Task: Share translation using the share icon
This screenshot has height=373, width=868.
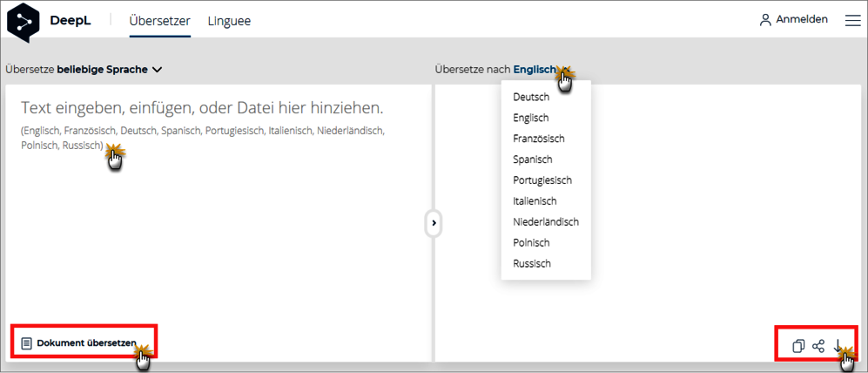Action: coord(818,346)
